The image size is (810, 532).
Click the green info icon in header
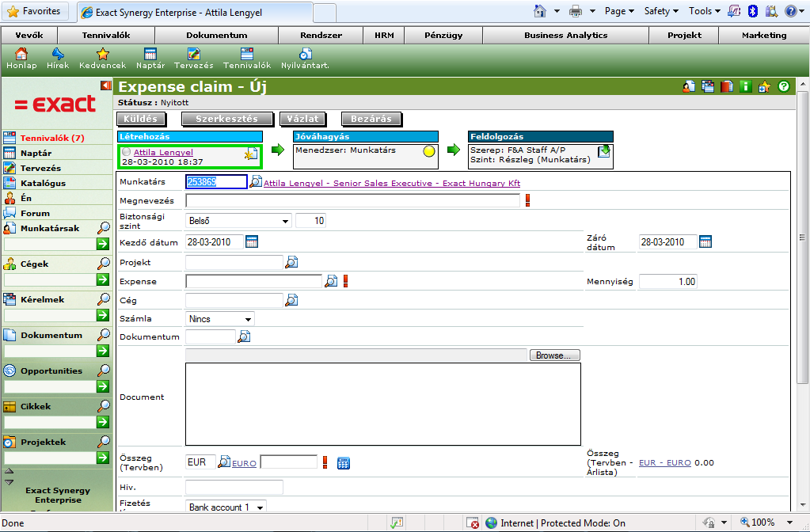pos(745,87)
